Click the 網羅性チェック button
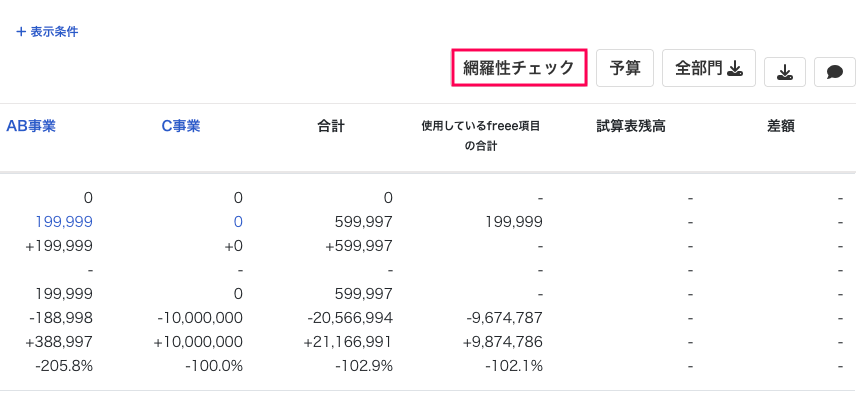Image resolution: width=867 pixels, height=399 pixels. point(519,68)
